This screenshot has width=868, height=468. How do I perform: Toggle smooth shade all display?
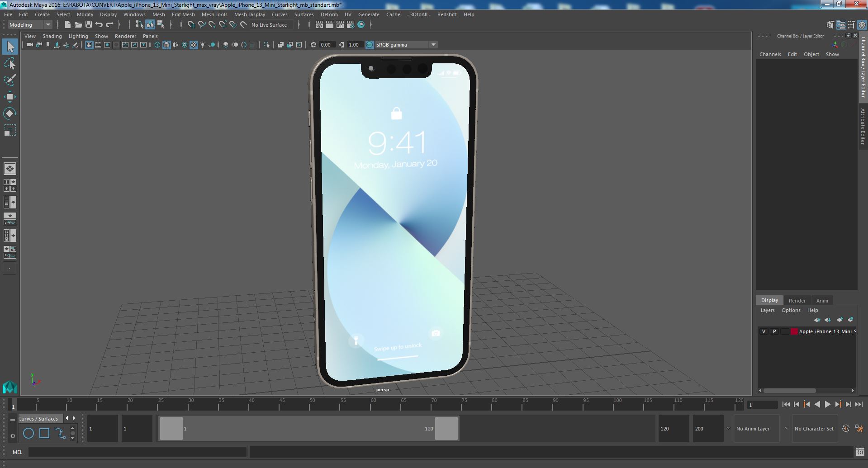(166, 45)
